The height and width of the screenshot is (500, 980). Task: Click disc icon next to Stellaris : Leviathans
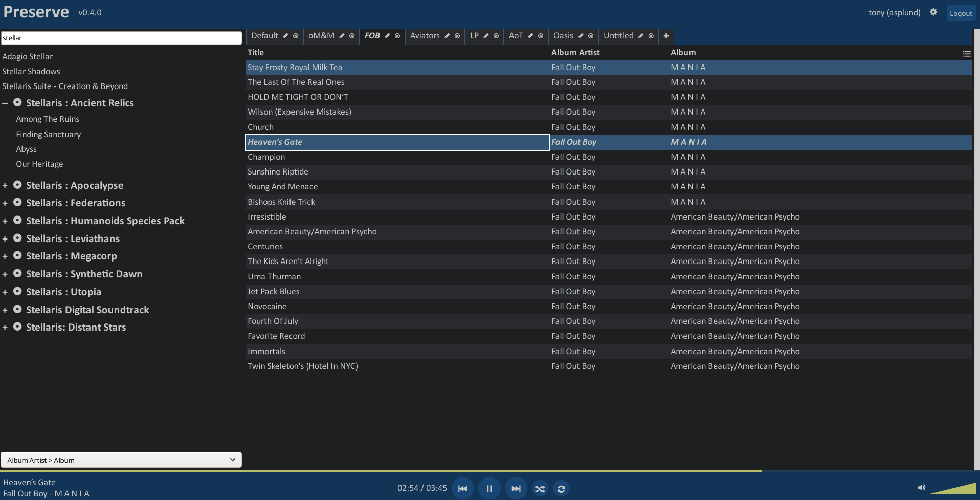(x=17, y=238)
